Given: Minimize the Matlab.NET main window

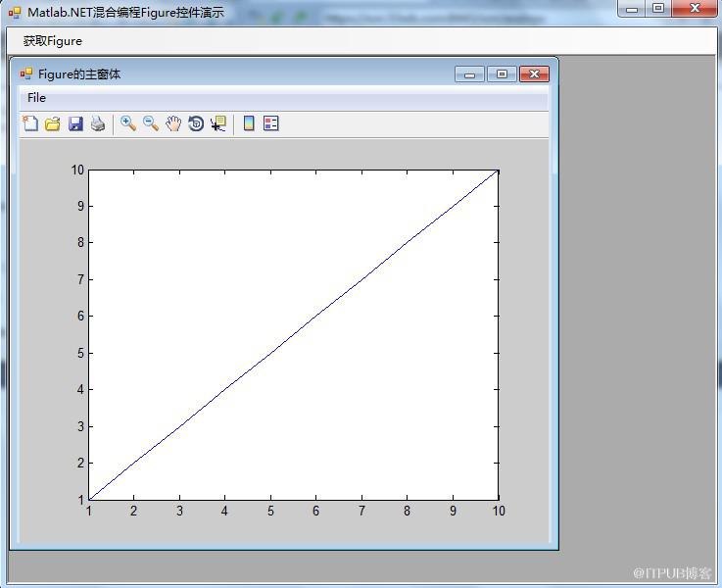Looking at the screenshot, I should 632,8.
